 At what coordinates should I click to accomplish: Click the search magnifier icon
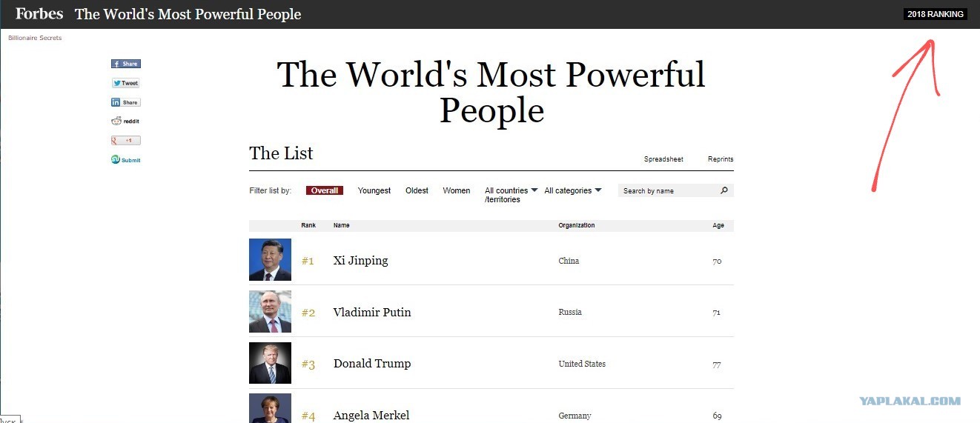pos(724,190)
